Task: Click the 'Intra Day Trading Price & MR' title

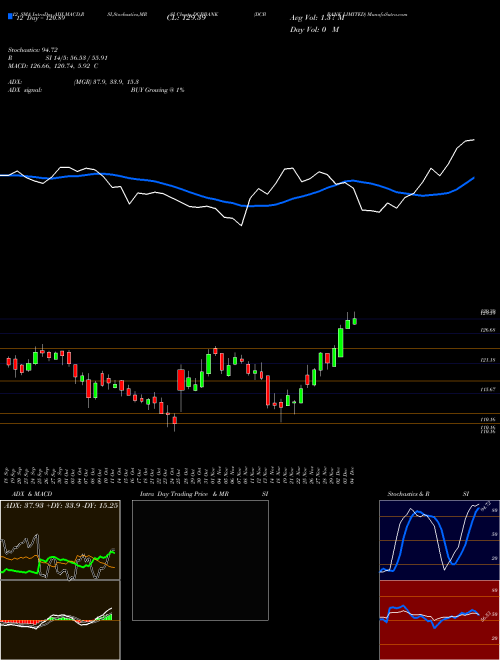Action: (x=184, y=494)
